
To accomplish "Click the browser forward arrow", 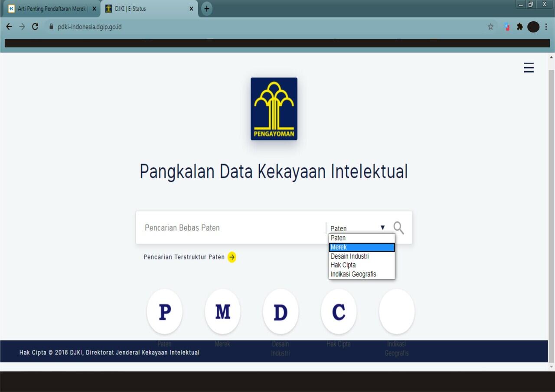I will coord(22,27).
